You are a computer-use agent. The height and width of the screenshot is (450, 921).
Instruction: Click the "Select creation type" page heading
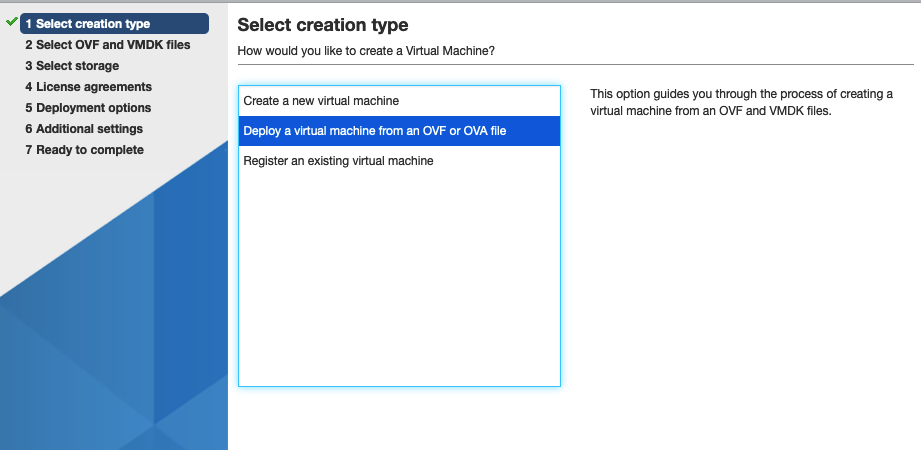click(x=323, y=25)
